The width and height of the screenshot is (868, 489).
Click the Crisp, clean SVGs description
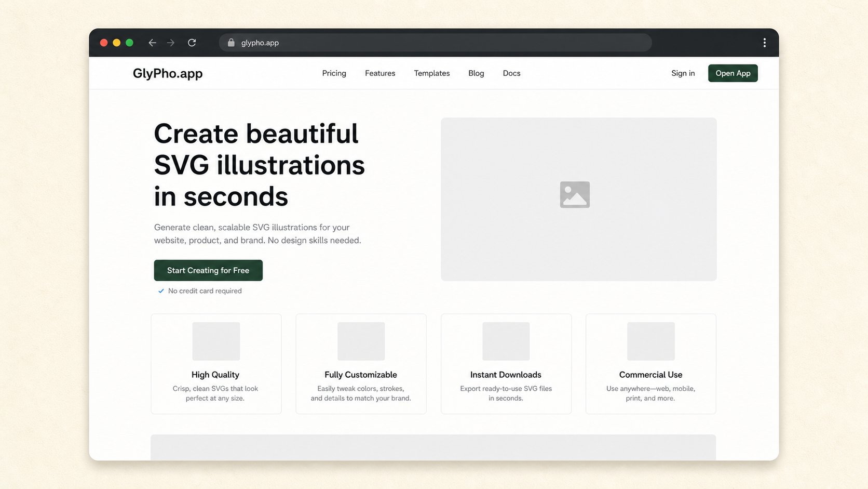click(215, 393)
